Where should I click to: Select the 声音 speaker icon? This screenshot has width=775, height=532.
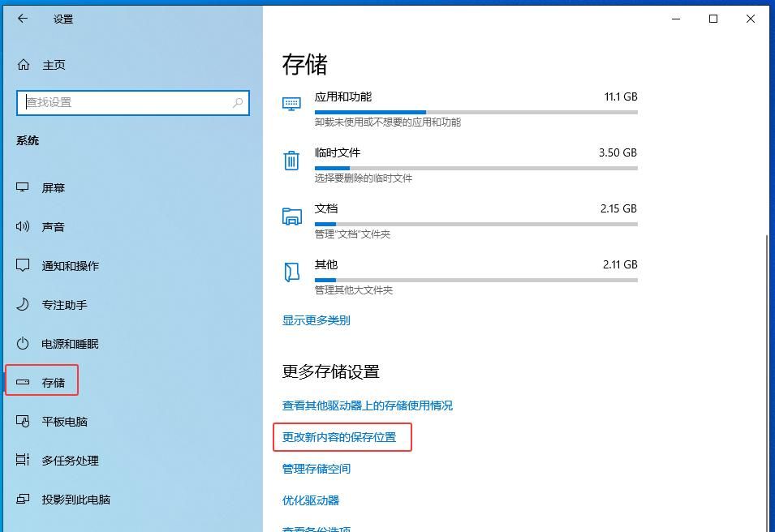24,226
